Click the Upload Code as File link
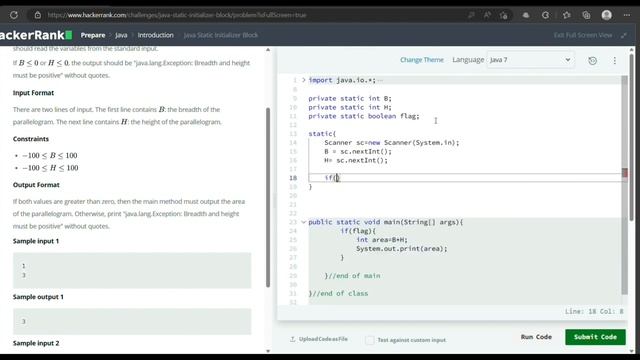This screenshot has width=640, height=360. (319, 339)
